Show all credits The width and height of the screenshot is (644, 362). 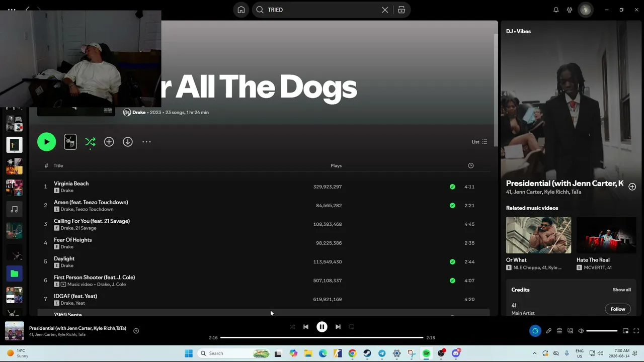click(x=621, y=290)
